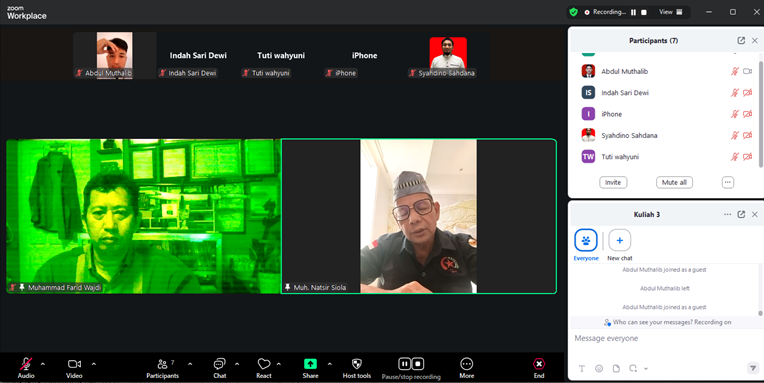The height and width of the screenshot is (383, 764).
Task: Pop out the Participants panel
Action: point(741,40)
